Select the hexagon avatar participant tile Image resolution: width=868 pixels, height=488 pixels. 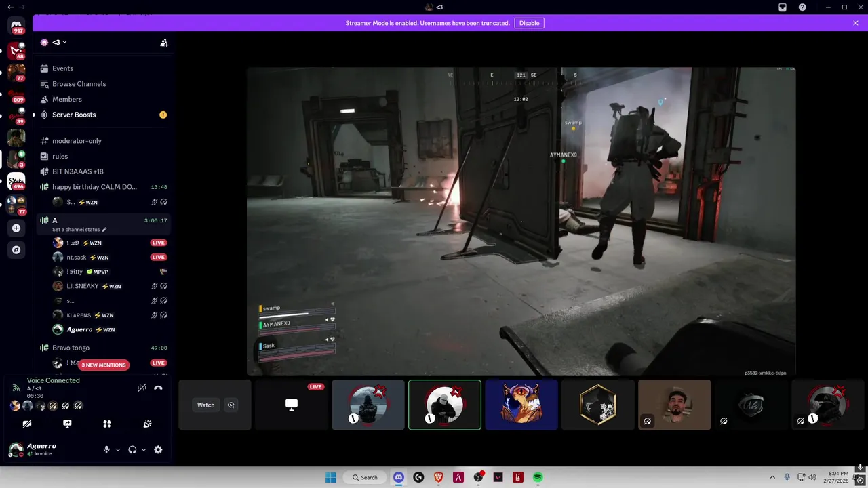pyautogui.click(x=598, y=405)
